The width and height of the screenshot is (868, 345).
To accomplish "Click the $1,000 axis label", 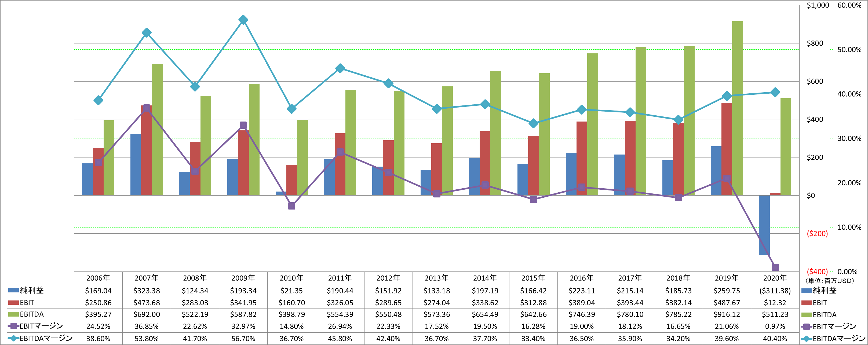I will [818, 5].
